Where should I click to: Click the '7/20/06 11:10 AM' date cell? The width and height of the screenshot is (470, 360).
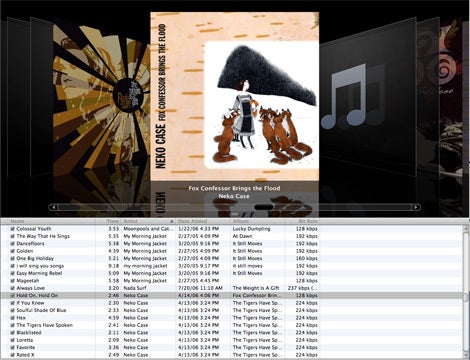coord(200,288)
